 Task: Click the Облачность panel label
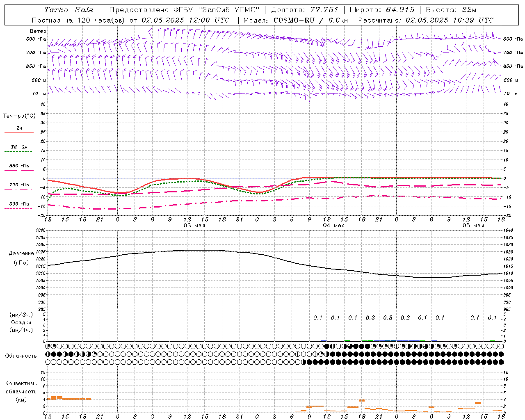[x=21, y=356]
